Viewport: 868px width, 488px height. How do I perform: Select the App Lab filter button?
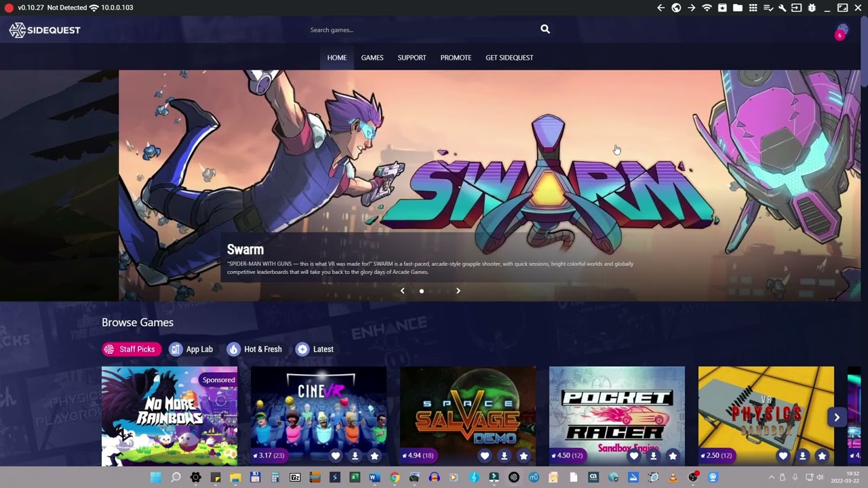point(191,349)
